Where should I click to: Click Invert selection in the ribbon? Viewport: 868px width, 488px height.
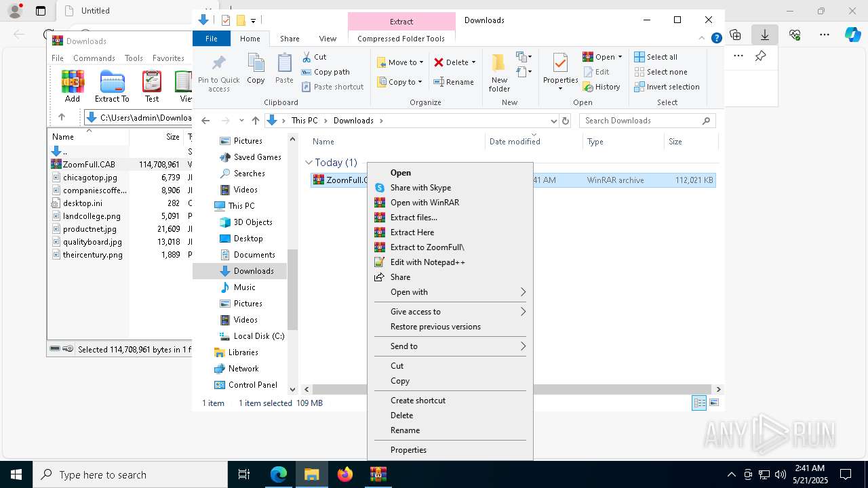(667, 87)
